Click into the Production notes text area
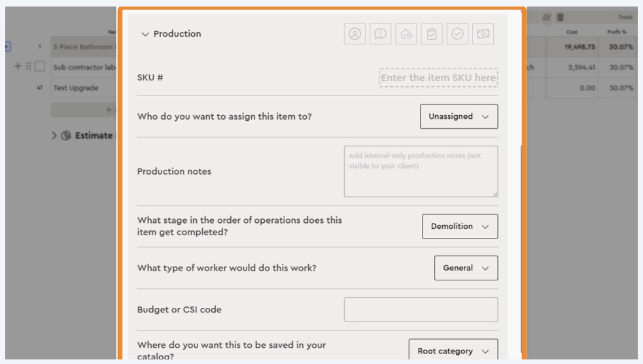 coord(421,171)
